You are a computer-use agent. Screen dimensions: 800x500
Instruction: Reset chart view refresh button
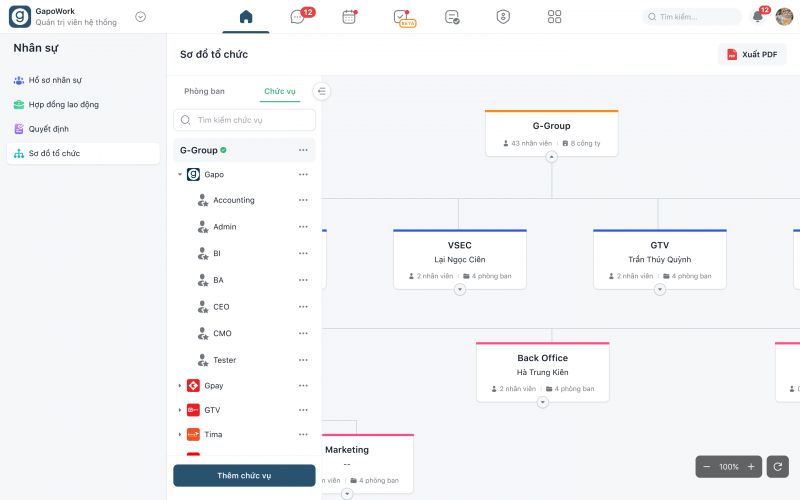tap(778, 466)
